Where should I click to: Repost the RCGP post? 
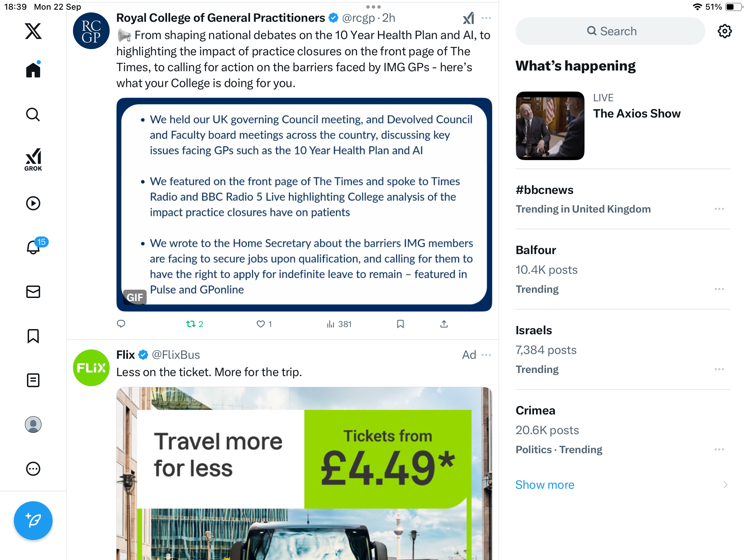point(194,324)
